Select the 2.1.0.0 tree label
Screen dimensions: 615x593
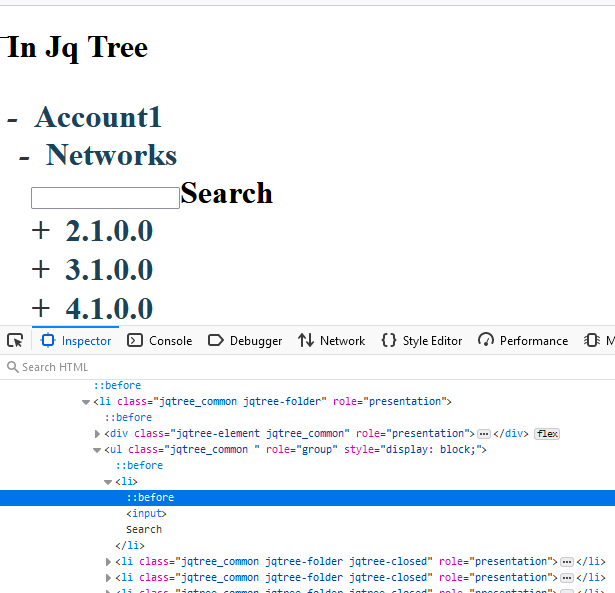point(109,231)
